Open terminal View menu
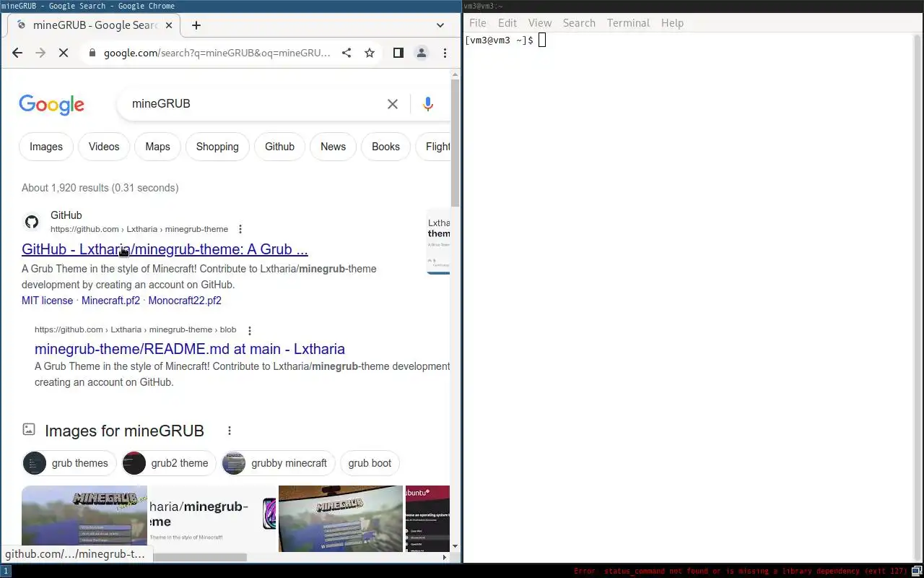 (540, 23)
